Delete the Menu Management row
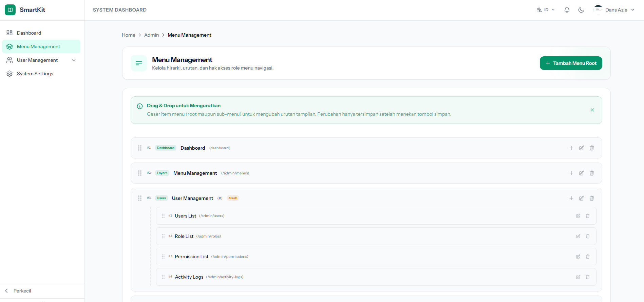This screenshot has width=644, height=302. click(592, 173)
